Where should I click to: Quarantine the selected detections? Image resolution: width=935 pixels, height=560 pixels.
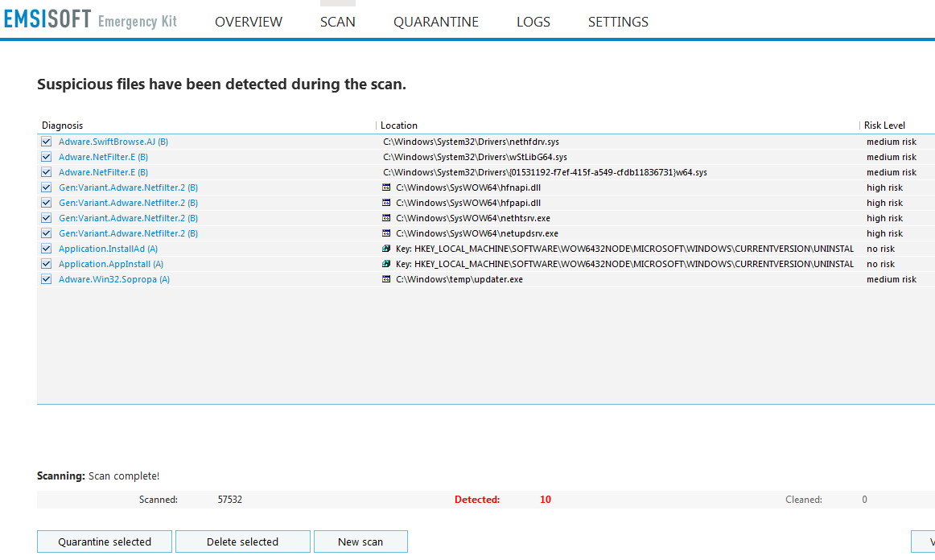(x=105, y=541)
